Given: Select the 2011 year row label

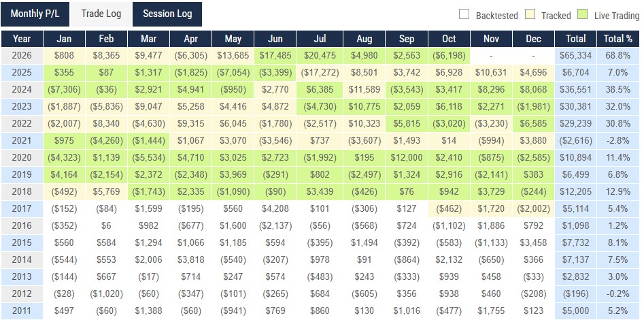Looking at the screenshot, I should (22, 311).
